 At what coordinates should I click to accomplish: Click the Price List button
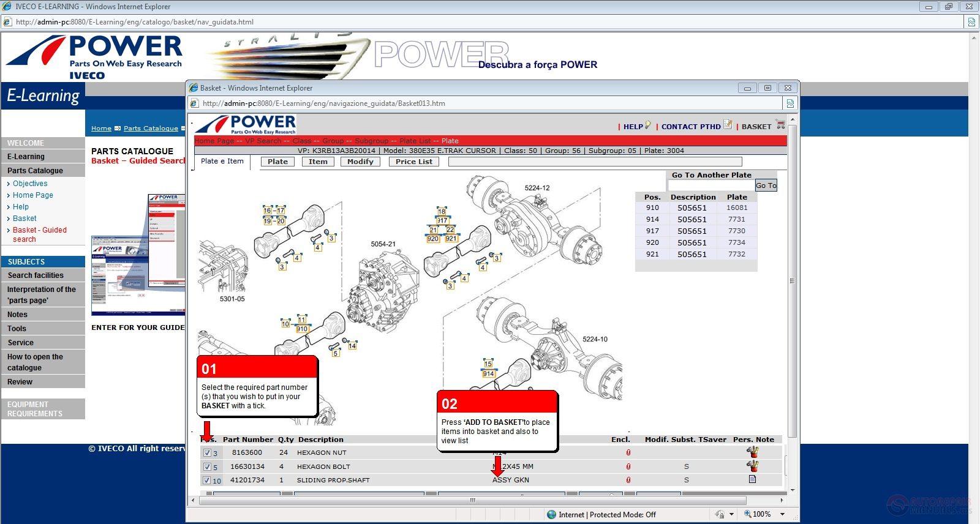point(414,162)
